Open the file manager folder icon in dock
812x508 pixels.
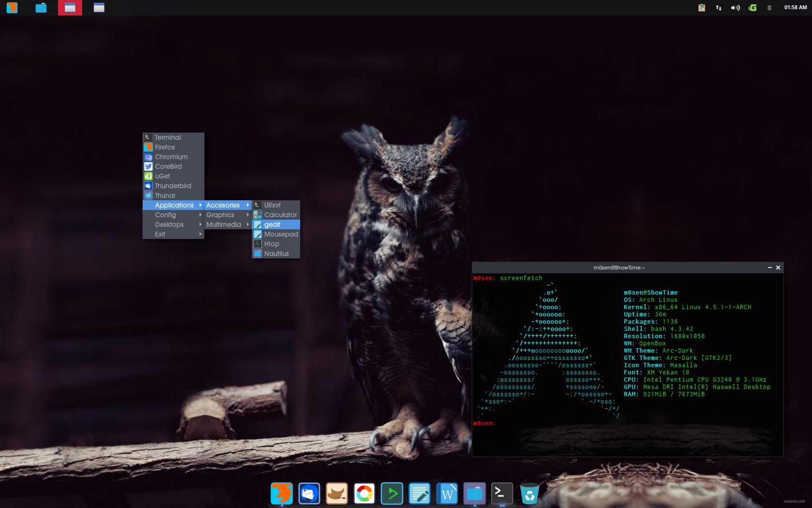475,493
